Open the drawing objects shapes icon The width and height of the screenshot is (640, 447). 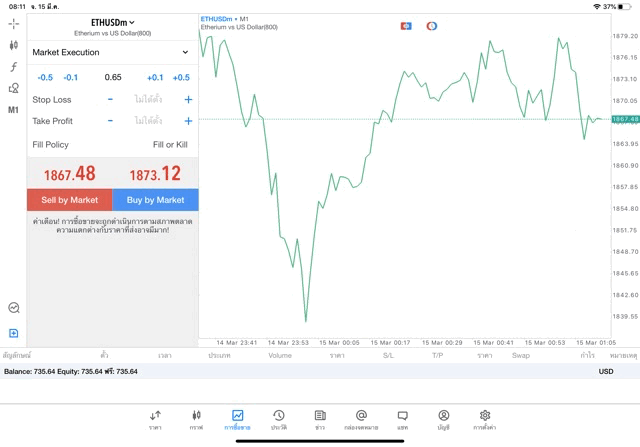[13, 88]
